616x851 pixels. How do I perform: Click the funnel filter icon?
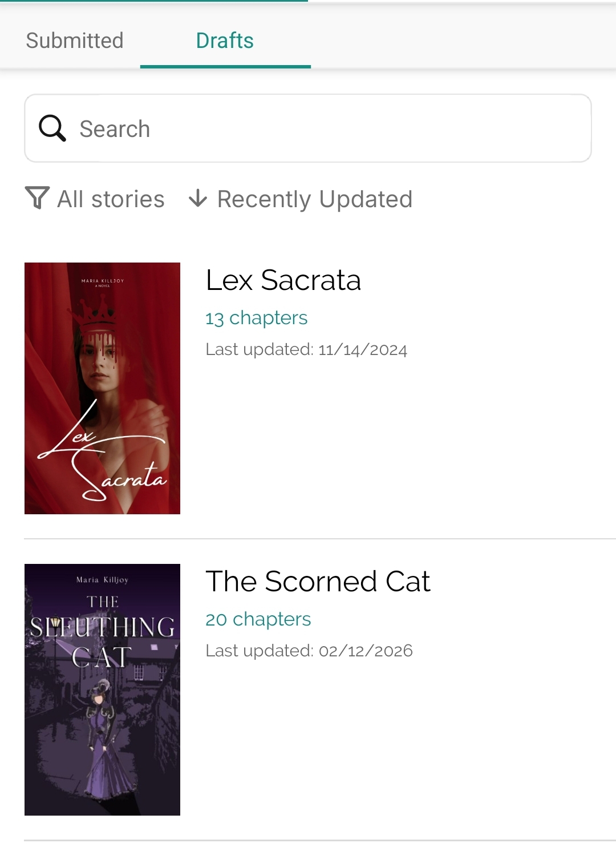38,198
